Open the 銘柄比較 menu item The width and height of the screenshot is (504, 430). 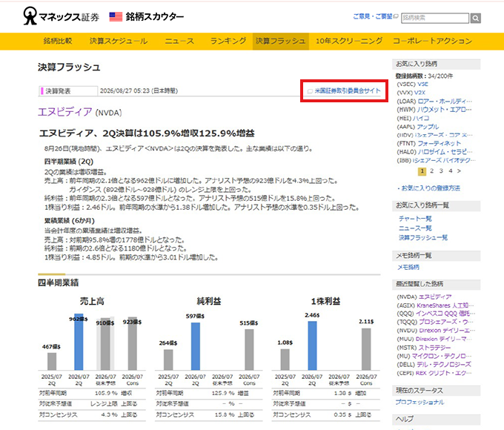58,42
